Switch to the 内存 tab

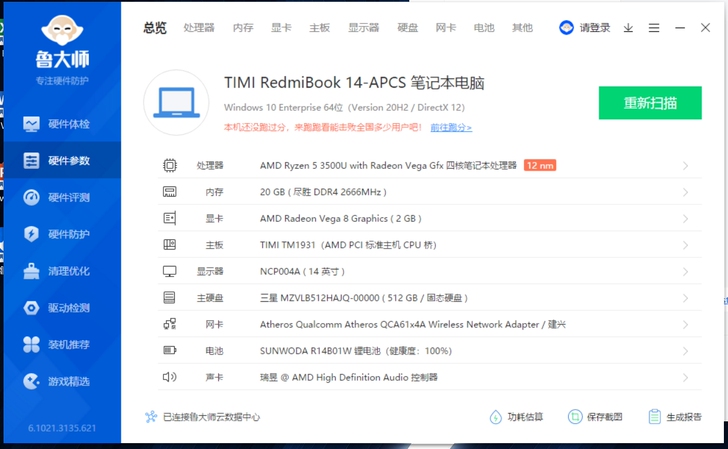(x=243, y=28)
